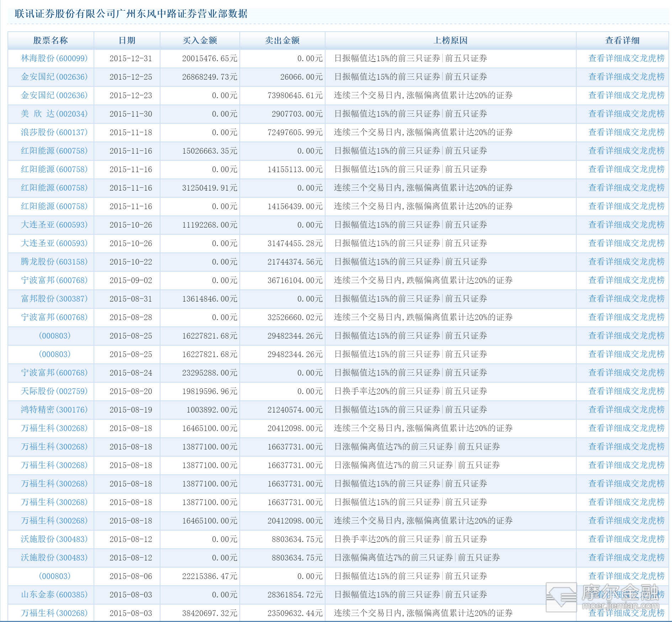Select the 浪莎股份(600137) stock name
Screen dimensions: 672x622
click(x=54, y=132)
